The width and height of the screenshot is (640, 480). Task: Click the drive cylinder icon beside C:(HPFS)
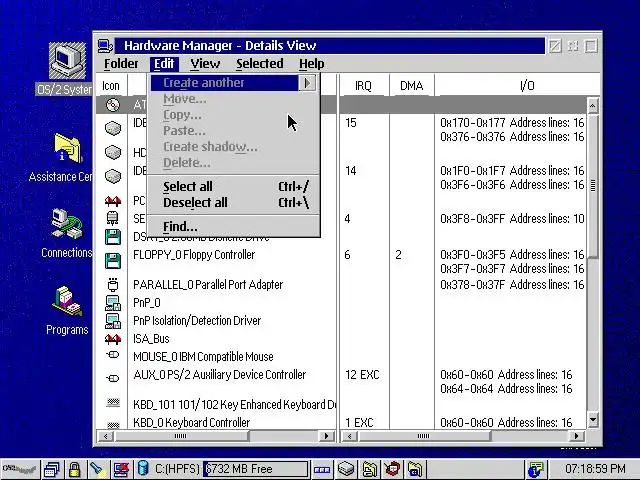pyautogui.click(x=143, y=469)
